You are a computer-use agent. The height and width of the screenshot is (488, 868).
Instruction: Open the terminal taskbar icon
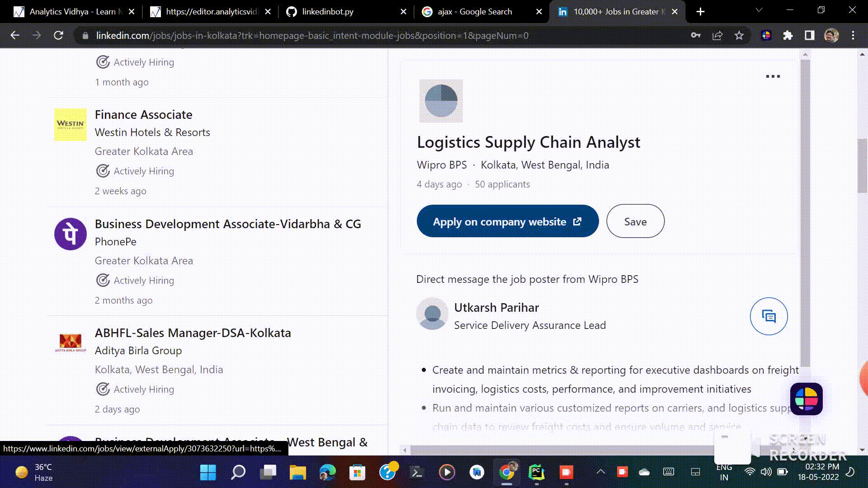coord(417,472)
